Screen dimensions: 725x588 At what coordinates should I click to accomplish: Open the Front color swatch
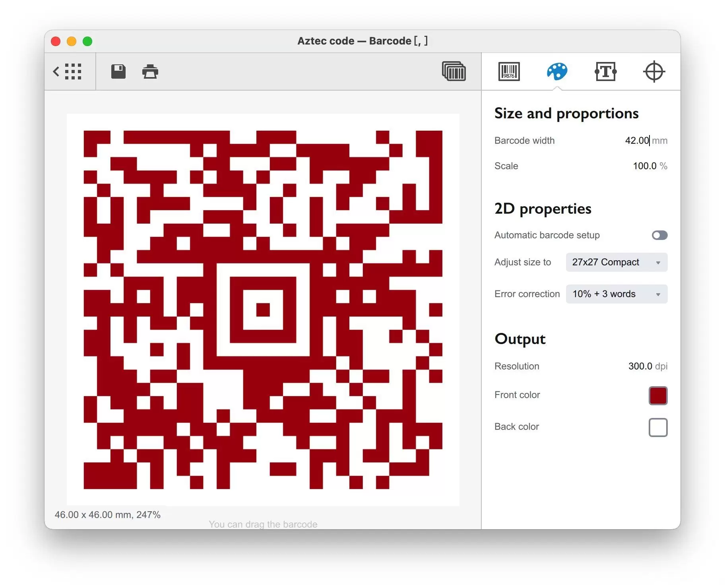(x=658, y=396)
